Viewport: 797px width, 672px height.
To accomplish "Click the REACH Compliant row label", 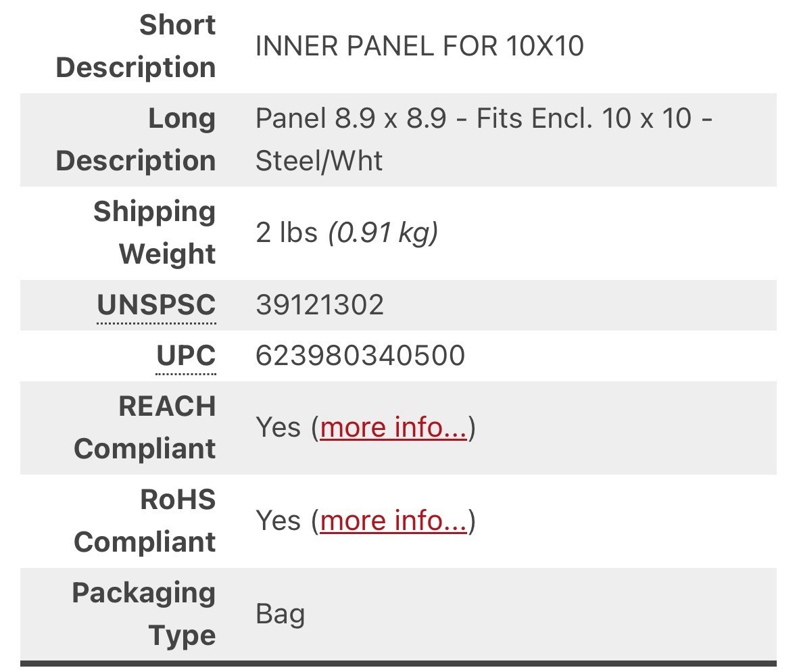I will tap(145, 427).
